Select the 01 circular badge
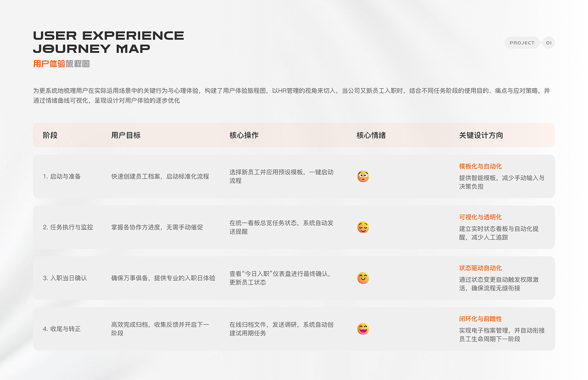The height and width of the screenshot is (380, 588). click(549, 42)
